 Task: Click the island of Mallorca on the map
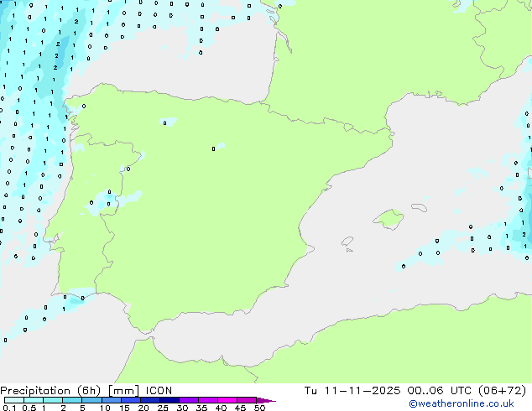click(389, 219)
